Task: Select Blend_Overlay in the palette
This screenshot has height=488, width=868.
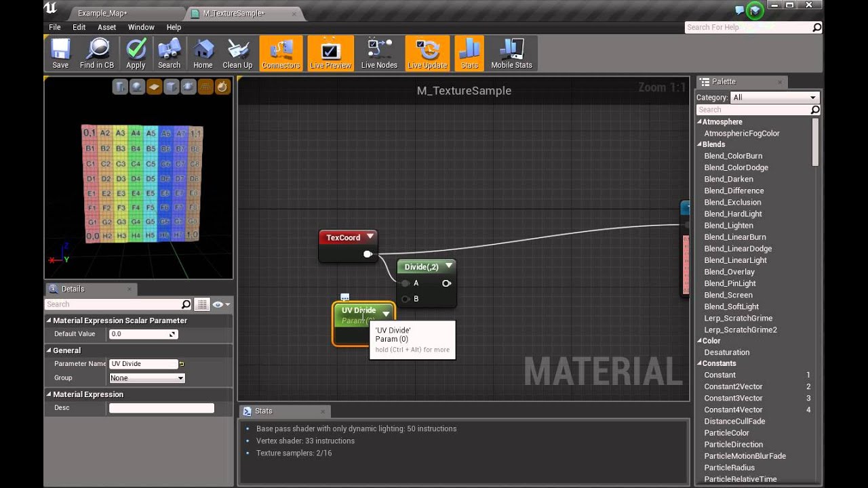Action: click(729, 272)
